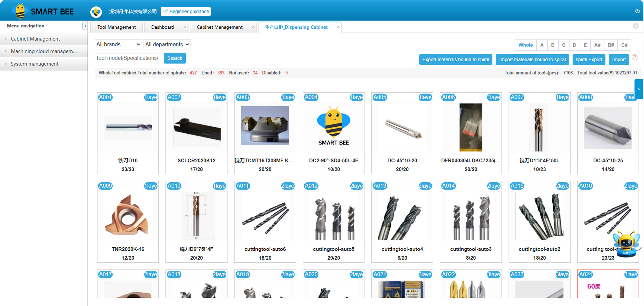The width and height of the screenshot is (644, 306).
Task: Click Import materials bound to spiral
Action: (x=532, y=59)
